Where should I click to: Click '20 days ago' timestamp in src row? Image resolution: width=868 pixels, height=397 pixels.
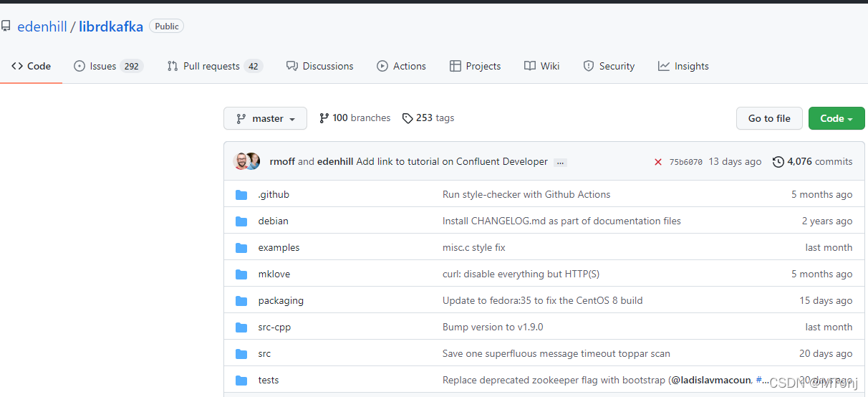click(x=826, y=353)
